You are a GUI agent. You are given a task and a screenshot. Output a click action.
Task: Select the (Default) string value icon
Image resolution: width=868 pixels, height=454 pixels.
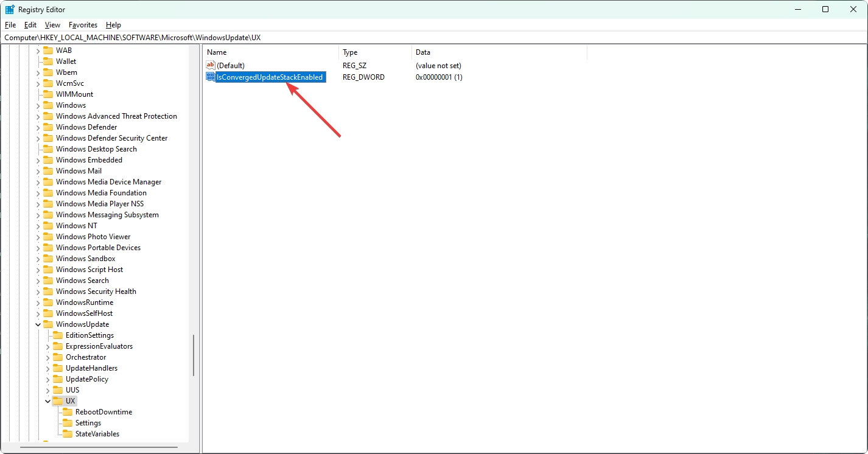(x=211, y=65)
